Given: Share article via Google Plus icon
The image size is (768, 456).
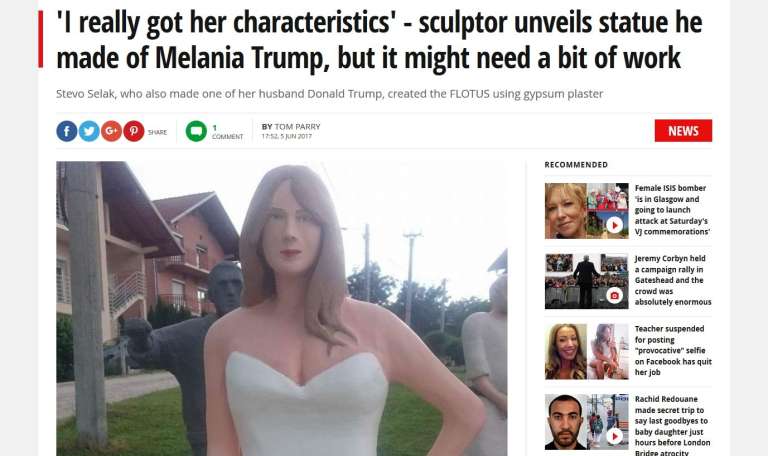Looking at the screenshot, I should [111, 131].
